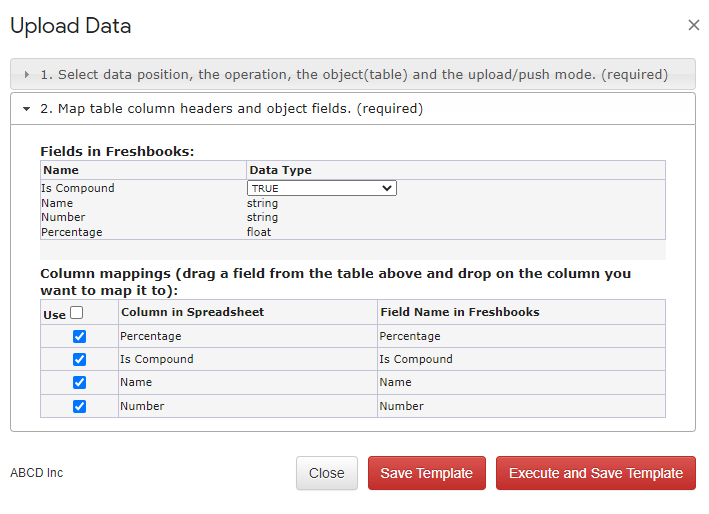Viewport: 709px width, 514px height.
Task: Select the Percentage field in Freshbooks fields
Action: (72, 232)
